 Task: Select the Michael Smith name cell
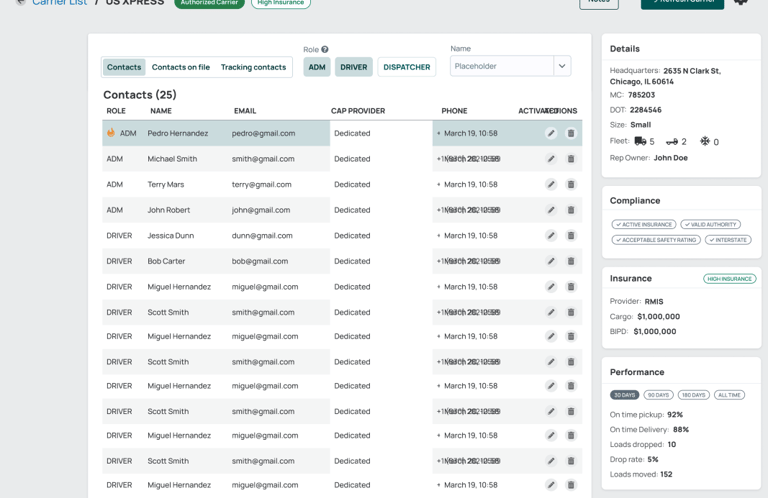[x=172, y=159]
